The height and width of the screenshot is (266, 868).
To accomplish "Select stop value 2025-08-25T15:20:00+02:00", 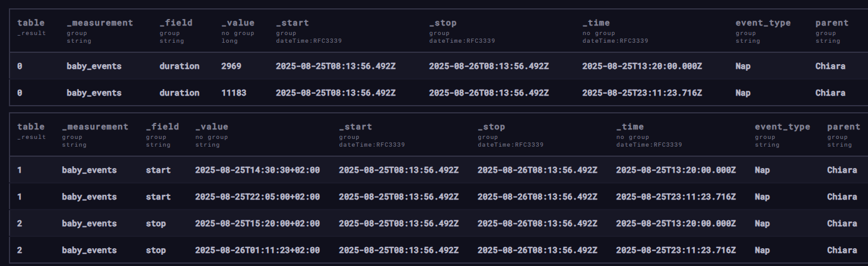I will pos(257,223).
